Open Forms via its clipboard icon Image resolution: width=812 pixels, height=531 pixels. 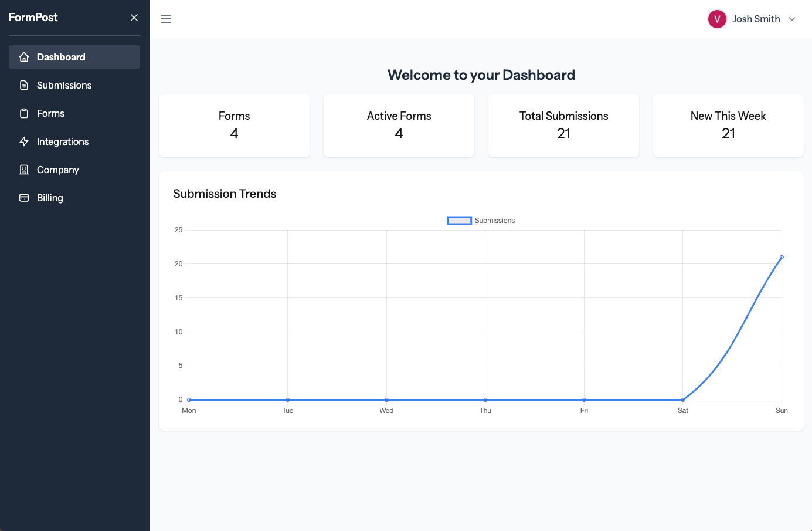tap(23, 113)
